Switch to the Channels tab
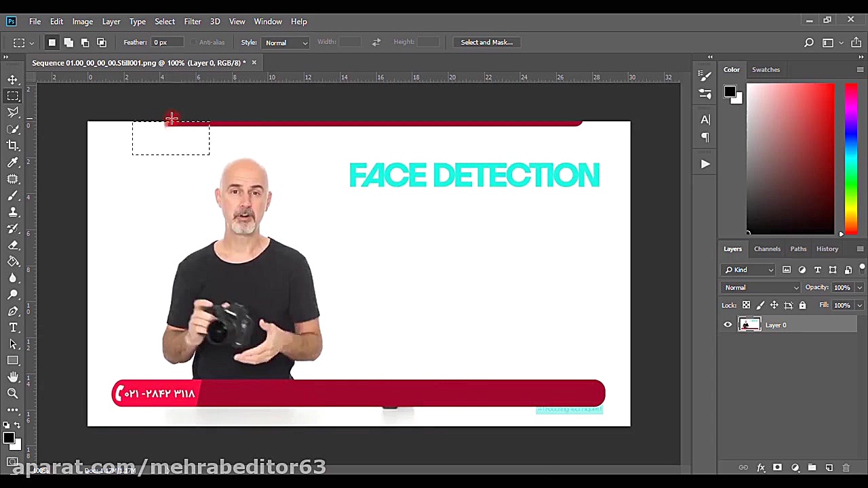The image size is (868, 488). click(x=767, y=249)
